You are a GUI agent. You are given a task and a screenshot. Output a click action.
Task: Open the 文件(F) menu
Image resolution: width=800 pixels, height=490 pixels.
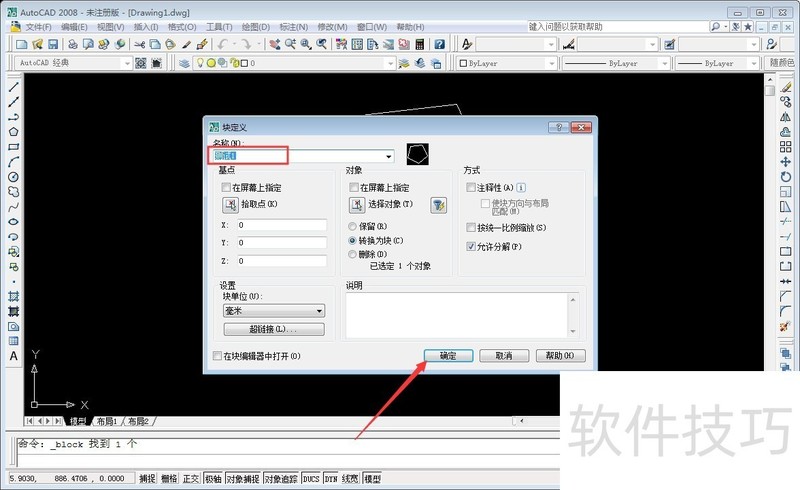[x=39, y=27]
